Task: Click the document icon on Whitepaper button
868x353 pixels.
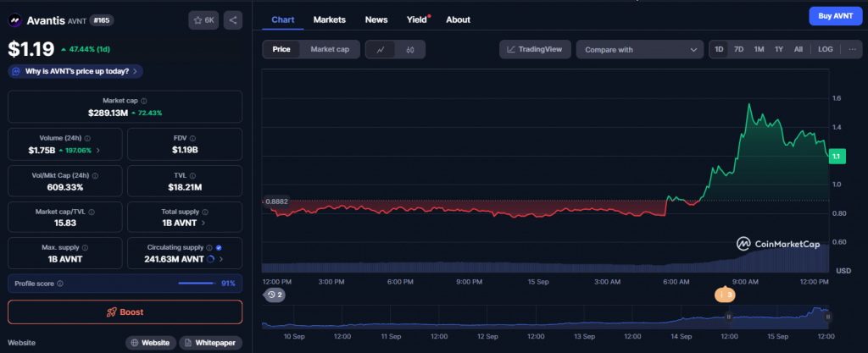Action: coord(187,343)
